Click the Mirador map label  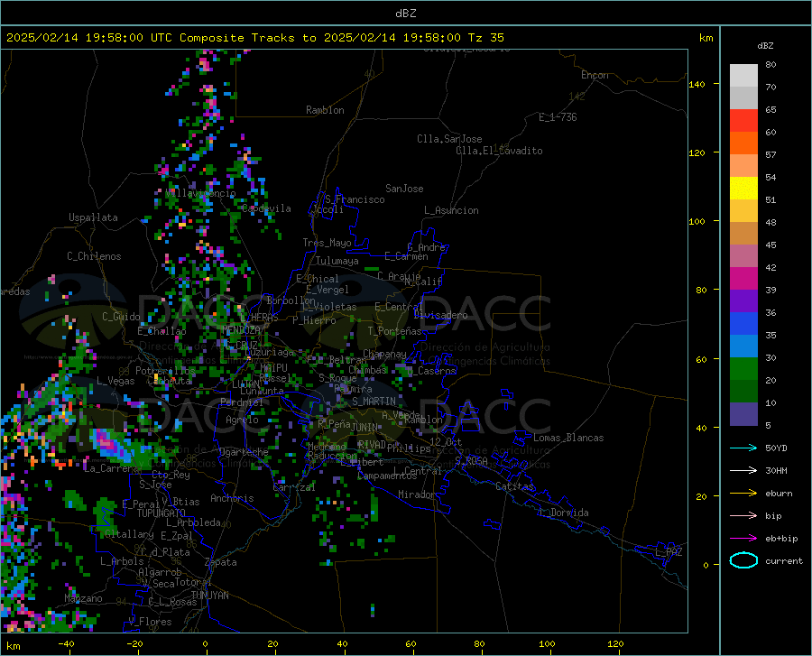click(417, 495)
